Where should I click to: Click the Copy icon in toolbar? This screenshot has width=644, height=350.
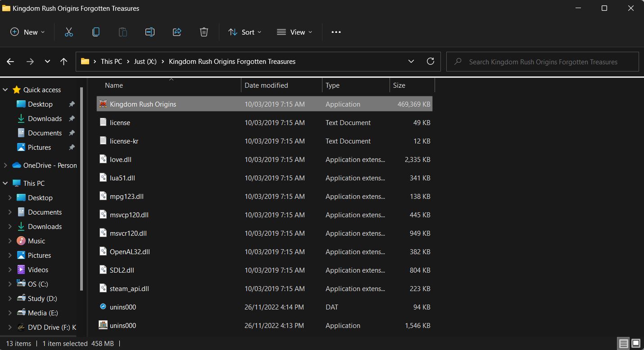95,32
